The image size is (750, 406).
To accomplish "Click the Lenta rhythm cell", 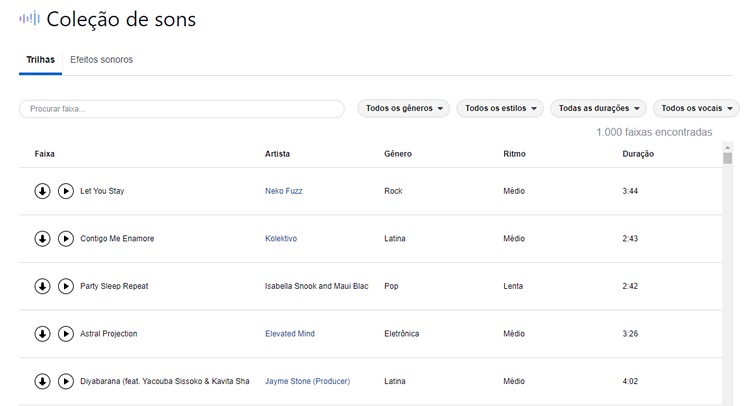I will coord(513,286).
